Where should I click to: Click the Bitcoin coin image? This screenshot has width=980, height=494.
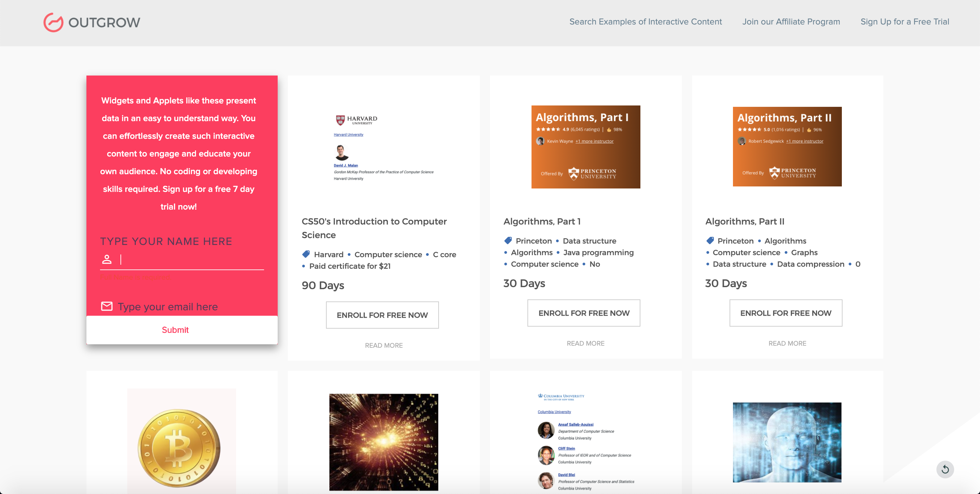[x=179, y=447]
